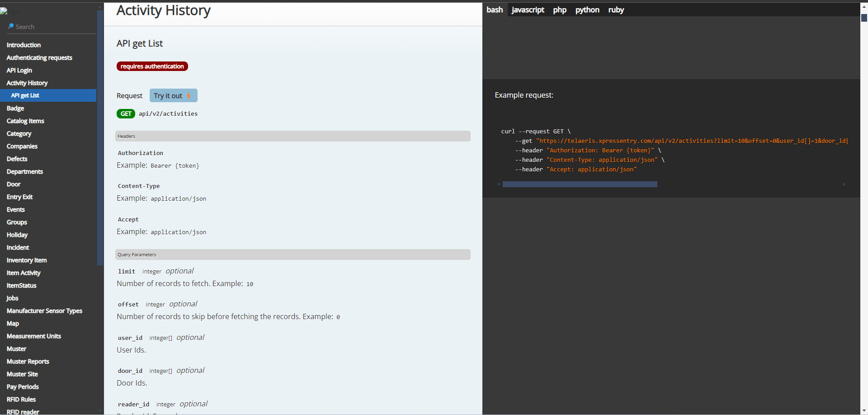The image size is (868, 415).
Task: Switch to the python code tab
Action: [x=587, y=9]
